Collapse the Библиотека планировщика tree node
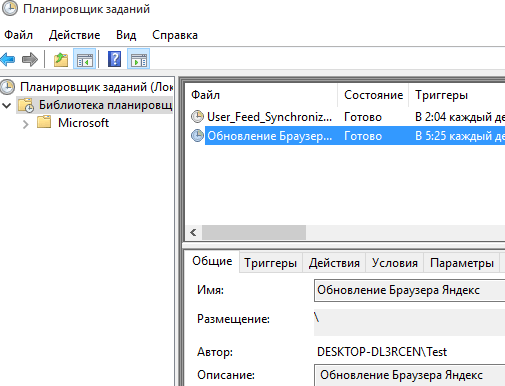The width and height of the screenshot is (505, 386). click(x=7, y=106)
